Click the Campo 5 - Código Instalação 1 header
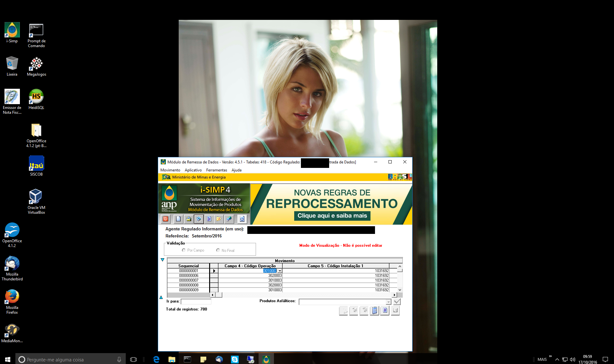The height and width of the screenshot is (364, 614). click(x=336, y=266)
